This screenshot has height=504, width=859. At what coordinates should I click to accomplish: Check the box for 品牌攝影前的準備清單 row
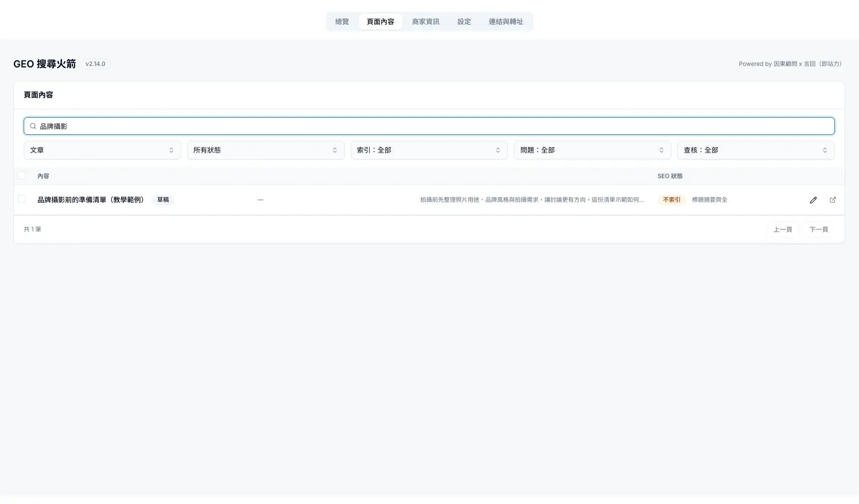pyautogui.click(x=22, y=199)
